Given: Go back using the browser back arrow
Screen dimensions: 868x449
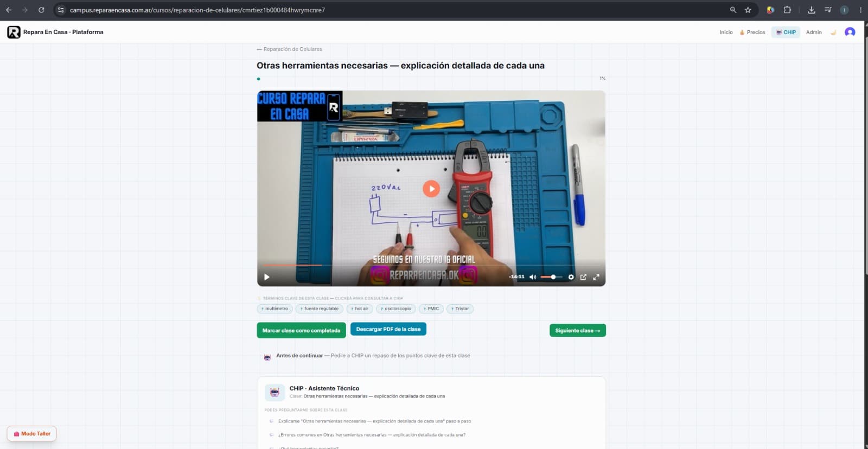Looking at the screenshot, I should click(9, 10).
